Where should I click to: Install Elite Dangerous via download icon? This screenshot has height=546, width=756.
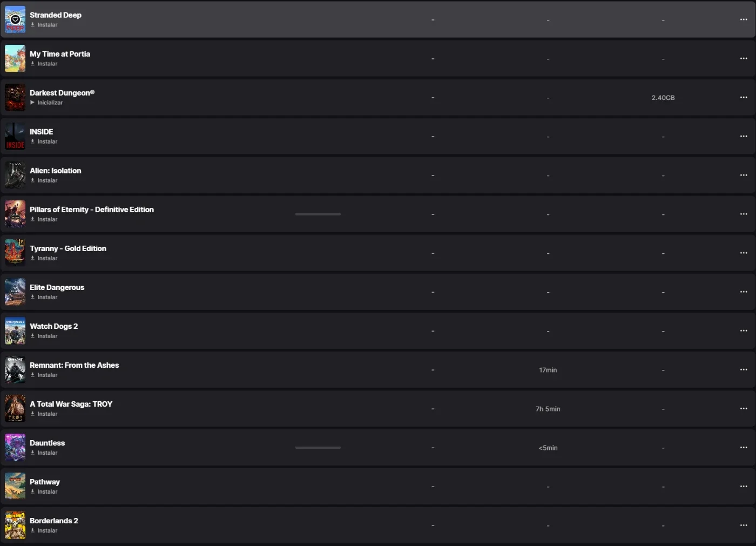(32, 297)
